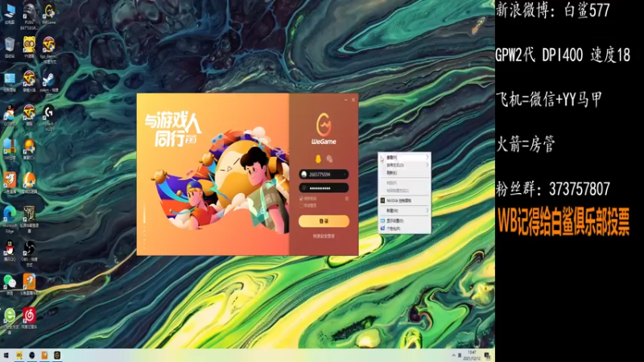
Task: Open the 控制面板 Control Panel desktop icon
Action: click(x=10, y=80)
